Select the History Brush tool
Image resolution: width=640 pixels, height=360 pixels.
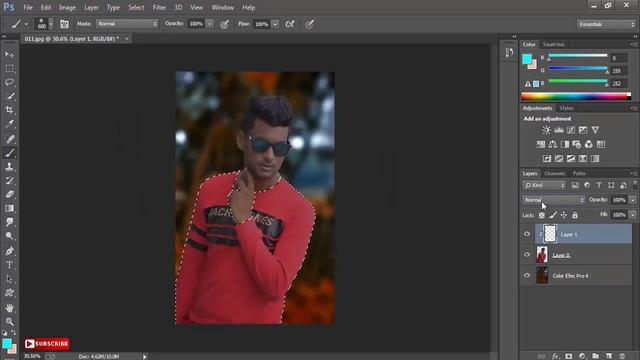tap(9, 180)
